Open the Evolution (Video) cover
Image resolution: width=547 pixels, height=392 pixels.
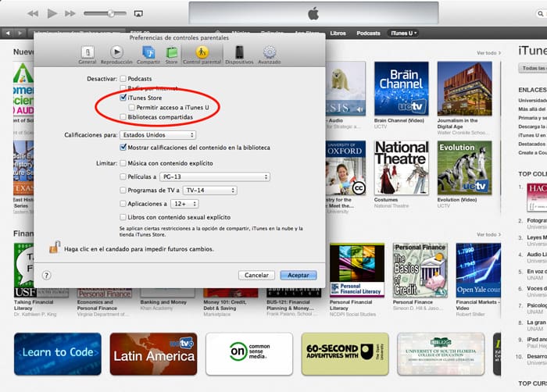pos(465,168)
